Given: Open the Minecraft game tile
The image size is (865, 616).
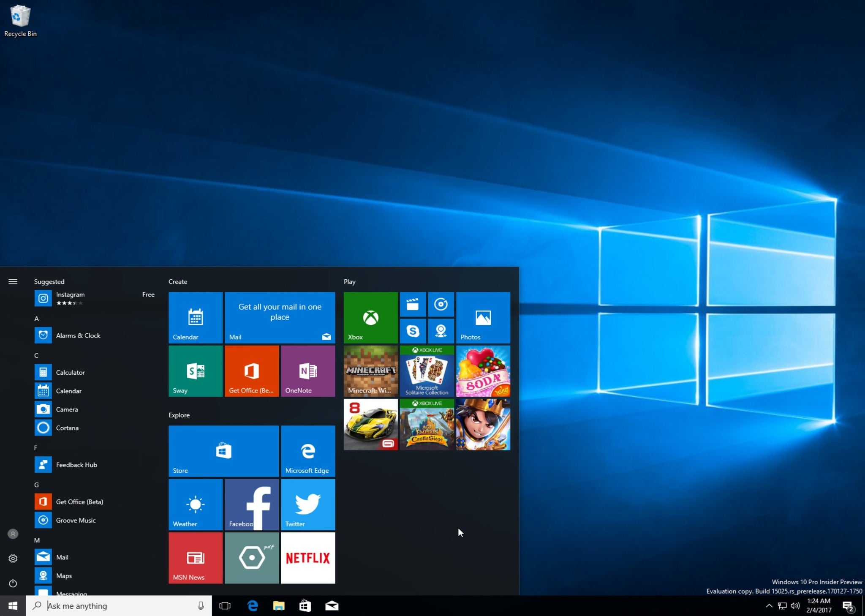Looking at the screenshot, I should [x=370, y=371].
